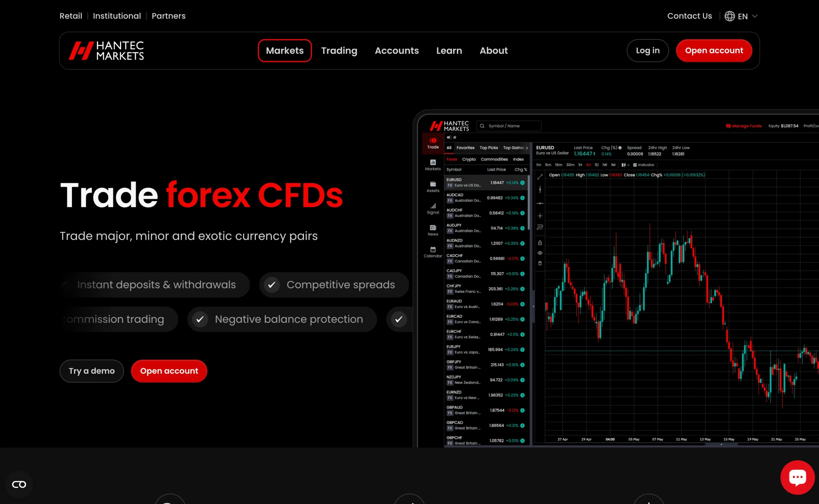Open the Markets menu
Viewport: 819px width, 504px height.
pyautogui.click(x=285, y=51)
